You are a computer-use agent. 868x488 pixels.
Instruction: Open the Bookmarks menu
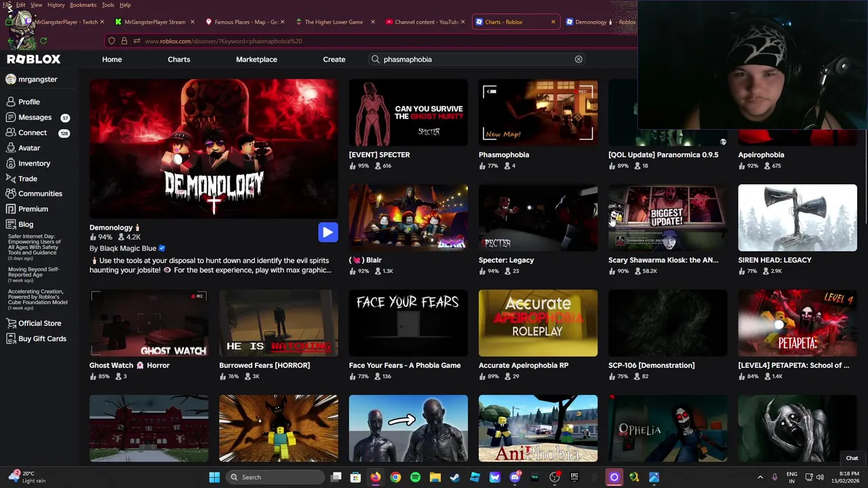tap(83, 5)
